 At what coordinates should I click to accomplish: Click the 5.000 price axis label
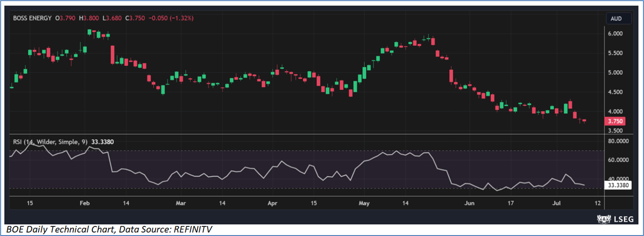click(616, 73)
